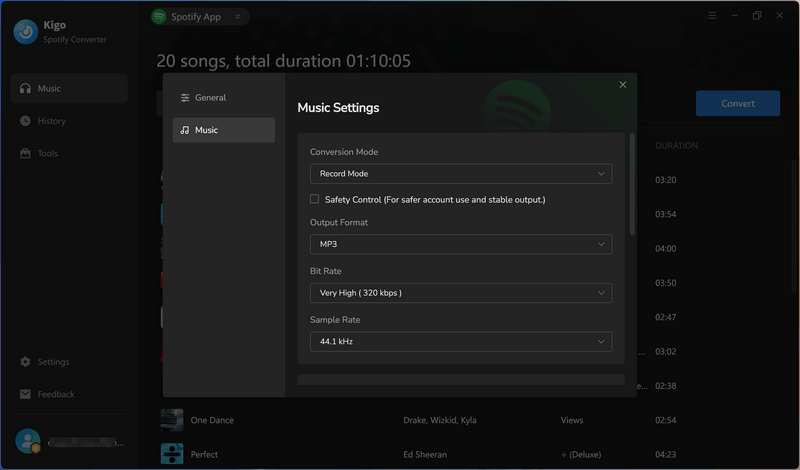Click the settings dialog vertical scrollbar
This screenshot has height=470, width=800.
pyautogui.click(x=632, y=184)
